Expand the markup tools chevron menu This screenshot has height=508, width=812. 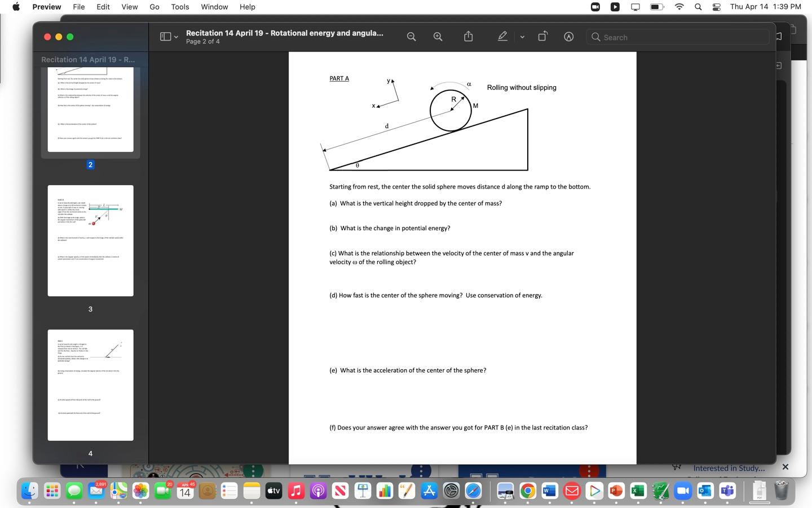tap(522, 37)
